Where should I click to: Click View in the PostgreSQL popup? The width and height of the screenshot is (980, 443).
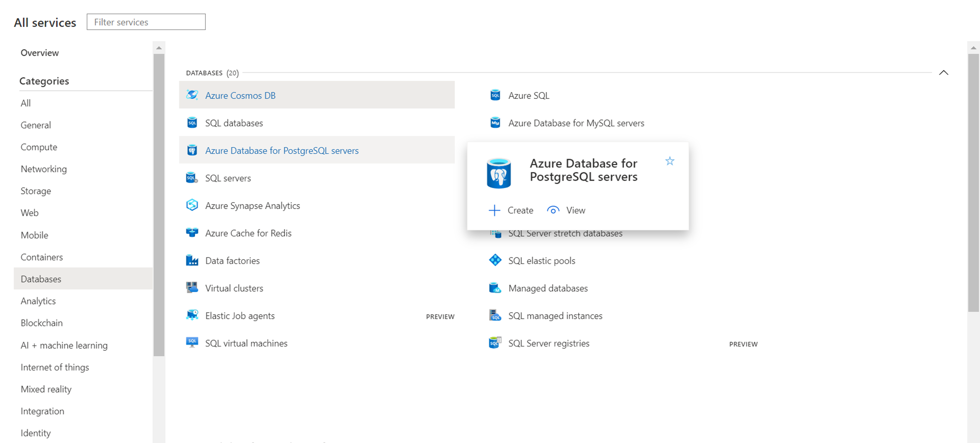coord(566,210)
